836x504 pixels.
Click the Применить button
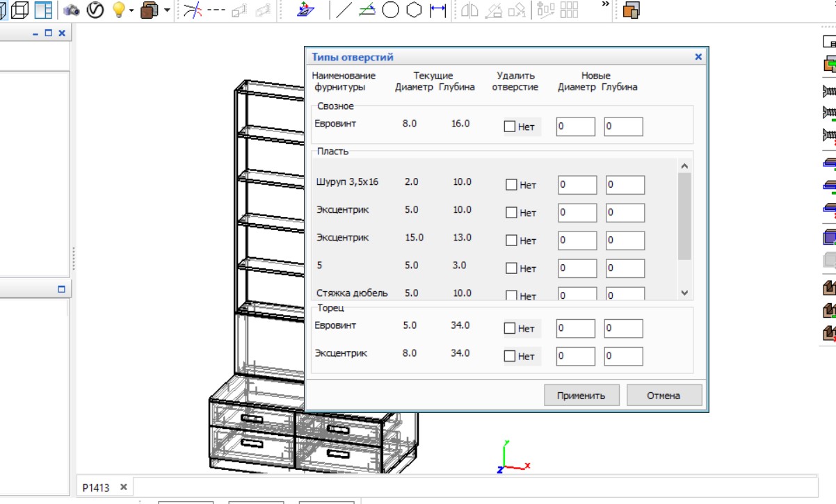pos(581,396)
